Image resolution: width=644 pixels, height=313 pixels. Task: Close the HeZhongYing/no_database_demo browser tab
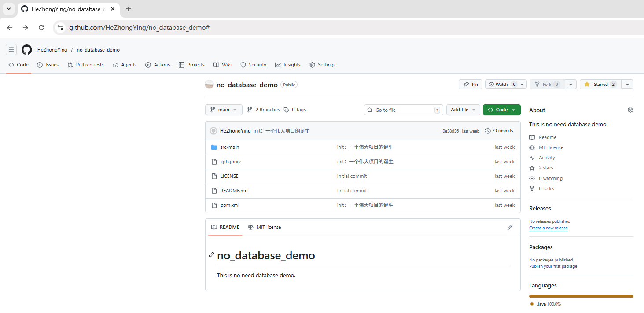113,9
